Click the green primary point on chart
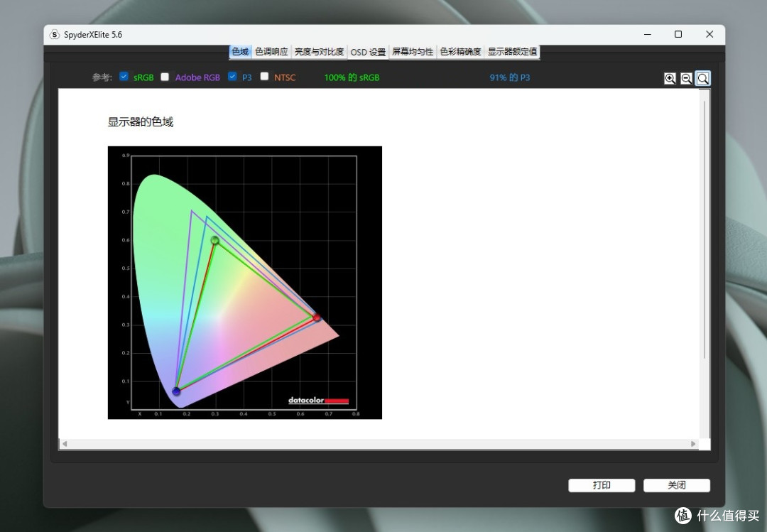Viewport: 767px width, 532px height. 214,240
